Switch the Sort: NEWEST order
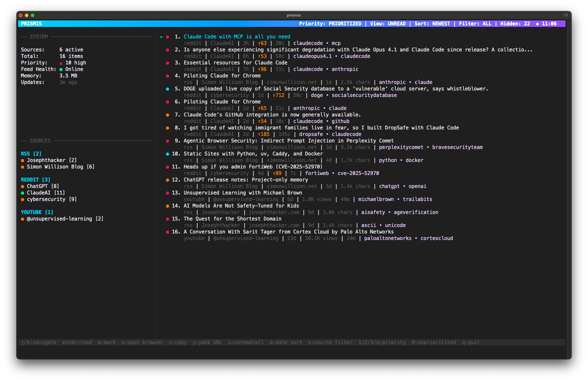This screenshot has width=588, height=381. click(x=432, y=24)
